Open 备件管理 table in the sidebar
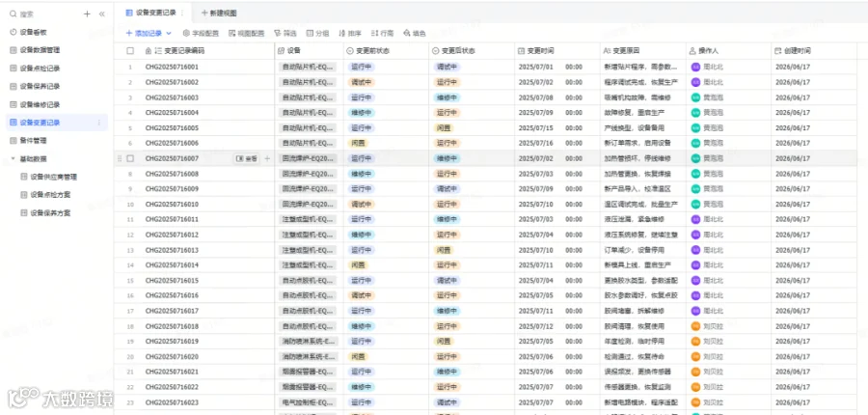This screenshot has width=868, height=415. tap(33, 140)
